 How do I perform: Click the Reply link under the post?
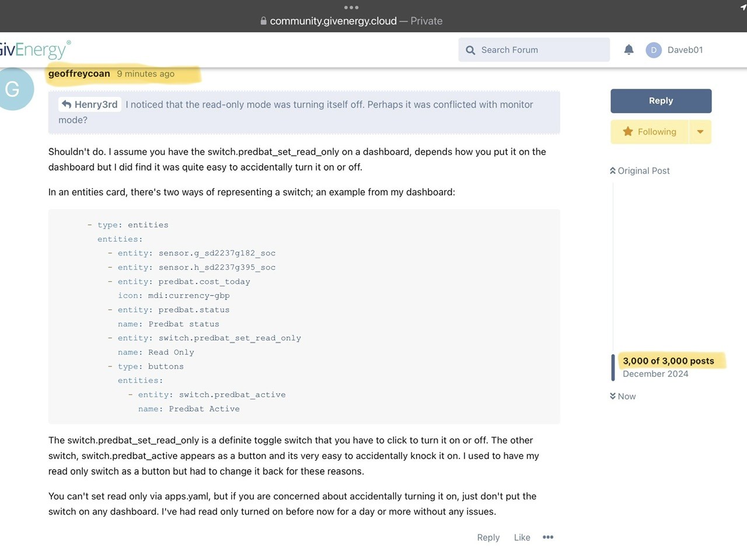click(488, 537)
